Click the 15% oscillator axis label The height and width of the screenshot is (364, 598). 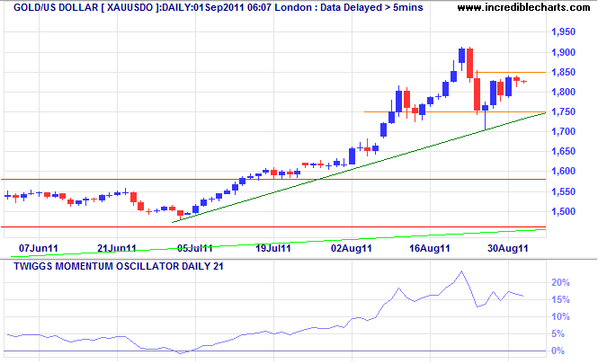560,299
